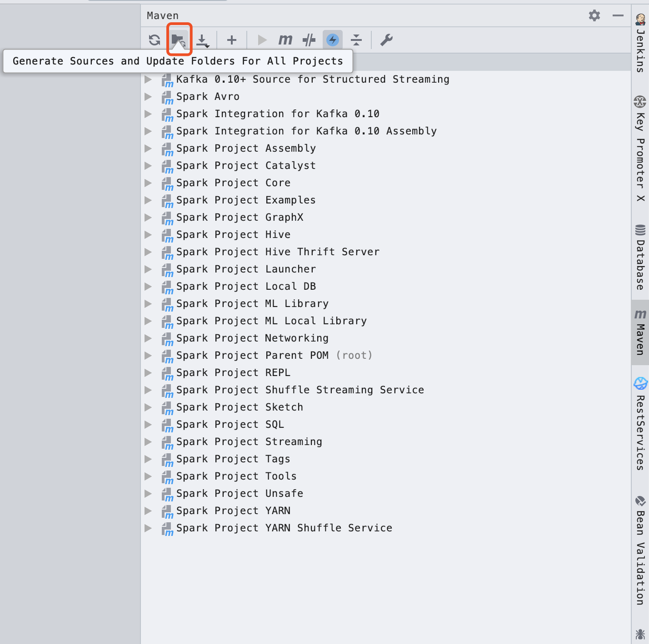Open Key Promoter X side tab

click(640, 149)
